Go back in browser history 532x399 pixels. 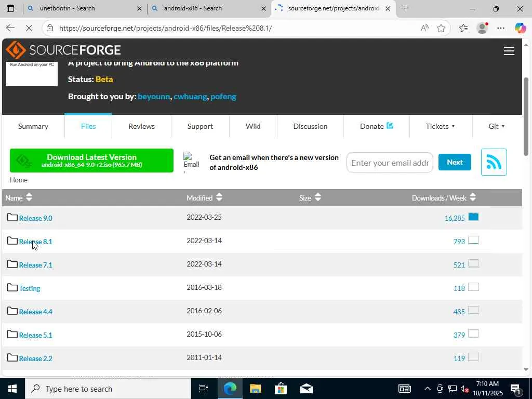click(10, 28)
